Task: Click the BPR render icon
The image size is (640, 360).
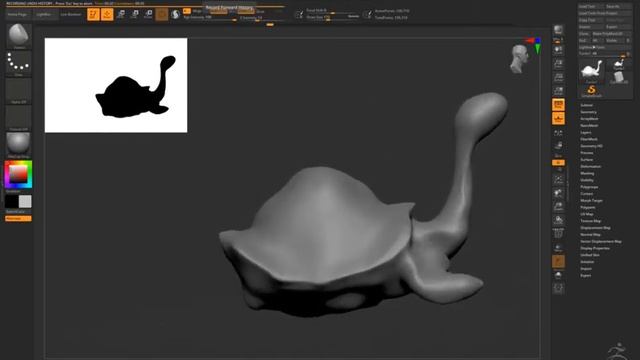Action: point(558,29)
